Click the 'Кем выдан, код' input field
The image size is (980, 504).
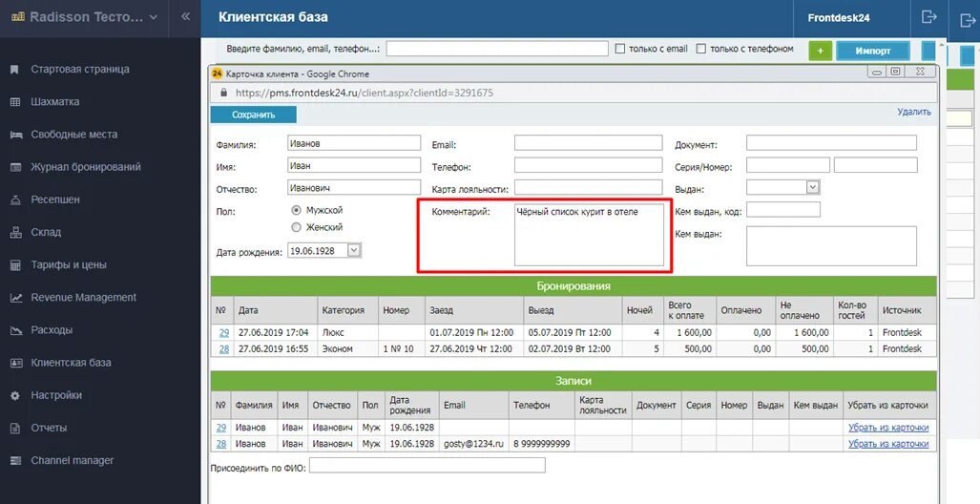pos(783,210)
